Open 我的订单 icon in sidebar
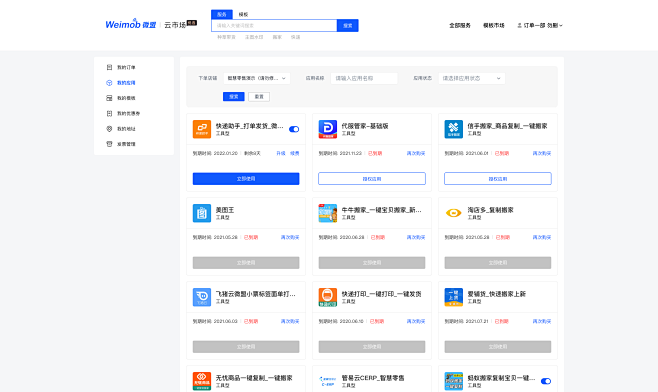The image size is (658, 392). tap(109, 67)
